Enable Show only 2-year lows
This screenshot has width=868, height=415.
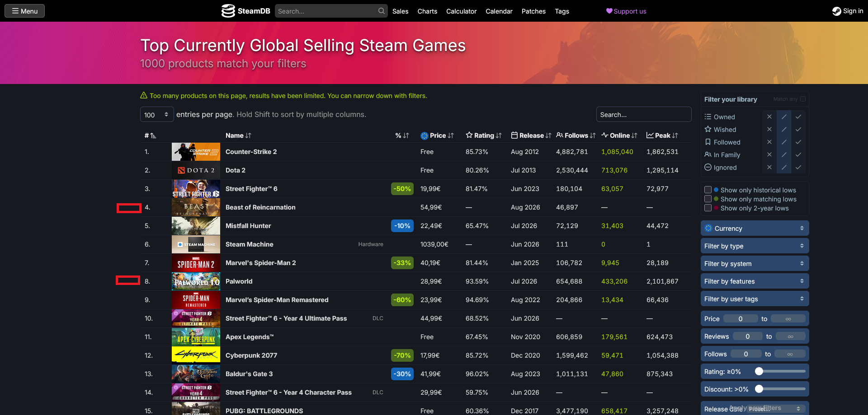(708, 208)
